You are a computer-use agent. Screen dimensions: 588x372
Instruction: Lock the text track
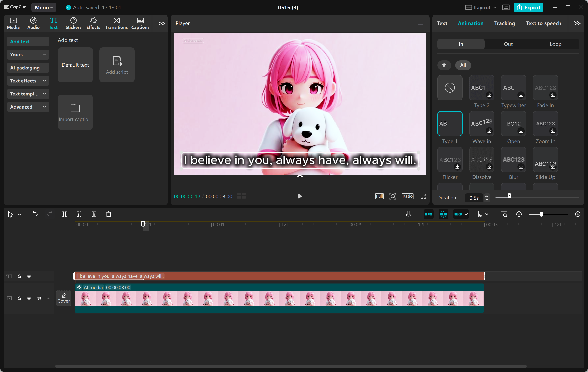tap(19, 276)
